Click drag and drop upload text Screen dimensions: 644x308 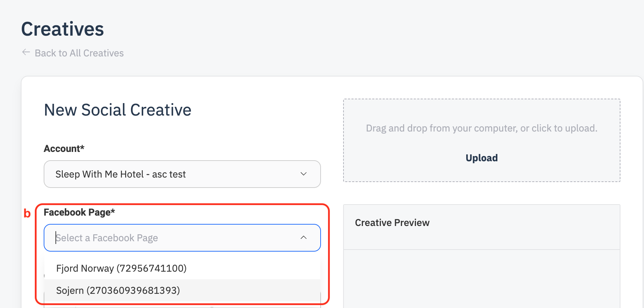[481, 128]
